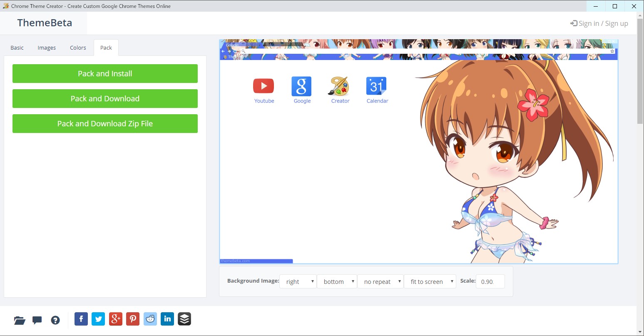Click the Google shortcut icon in preview
The height and width of the screenshot is (336, 644).
pos(301,86)
